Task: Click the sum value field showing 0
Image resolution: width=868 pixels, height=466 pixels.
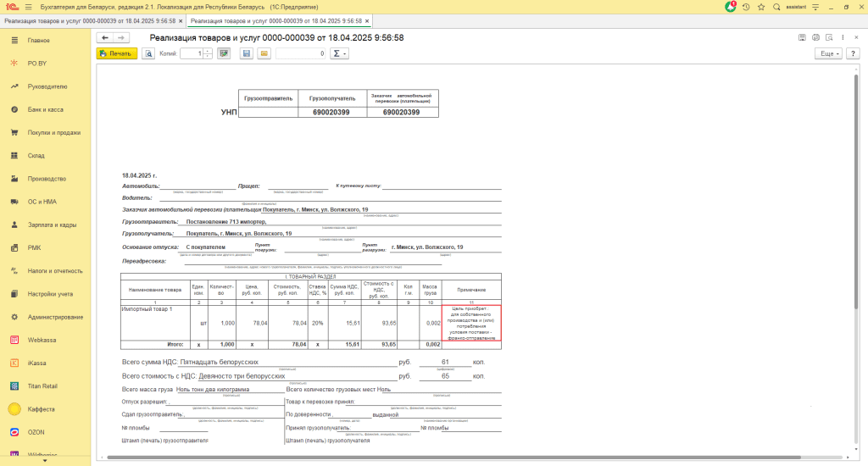Action: coord(301,53)
